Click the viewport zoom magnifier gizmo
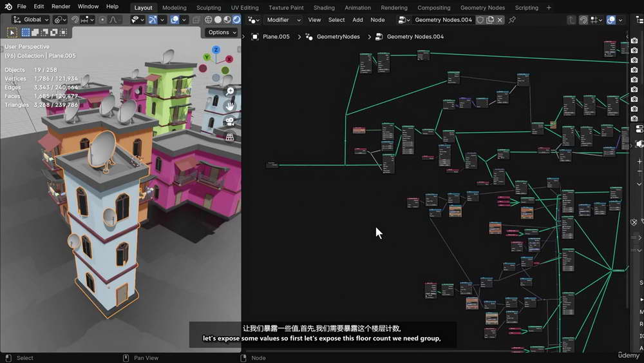 [x=230, y=91]
